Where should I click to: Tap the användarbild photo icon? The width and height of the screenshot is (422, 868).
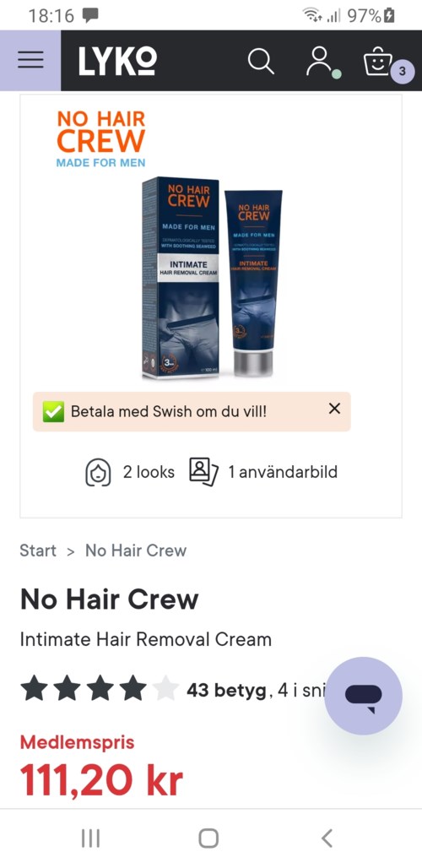(203, 472)
